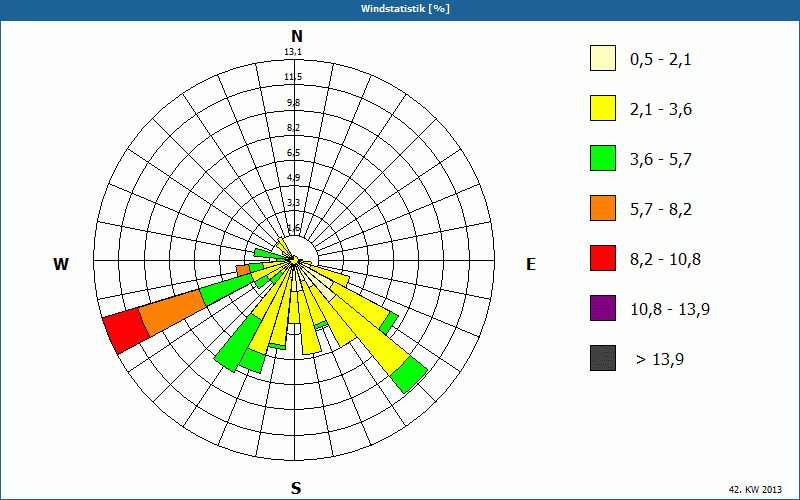Click the legend label '3,6 - 5,7'
800x500 pixels.
pos(661,160)
